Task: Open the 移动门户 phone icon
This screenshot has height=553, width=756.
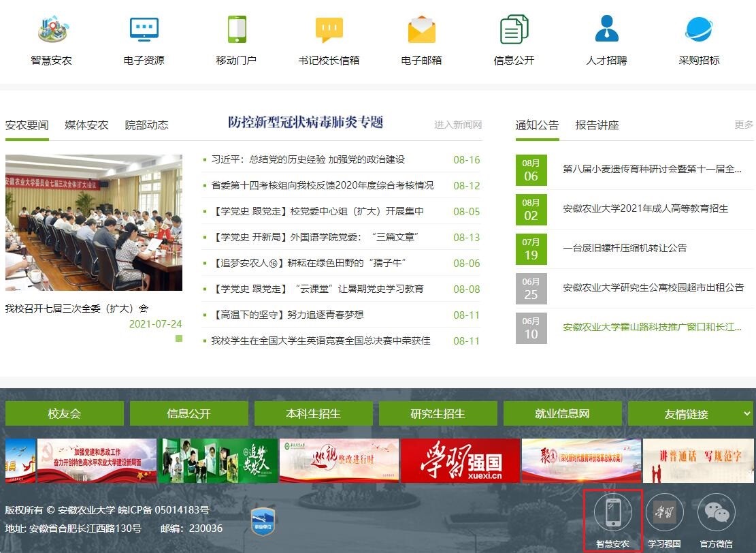Action: coord(236,29)
